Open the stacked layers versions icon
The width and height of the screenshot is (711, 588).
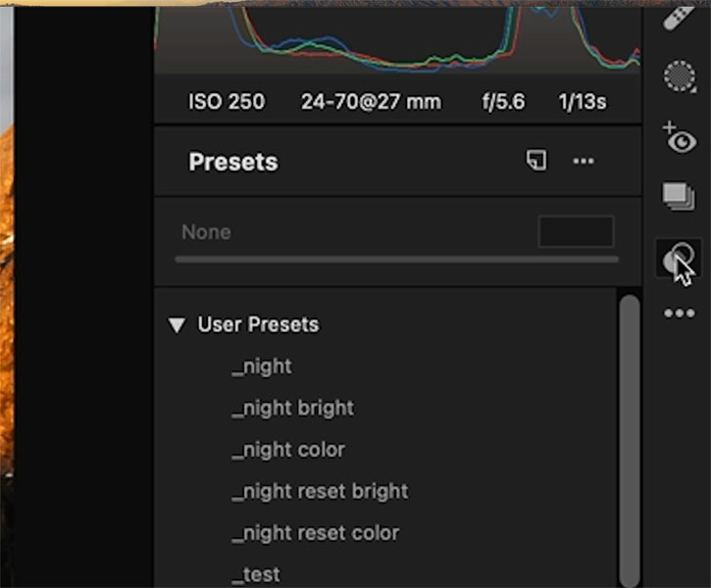[x=679, y=197]
